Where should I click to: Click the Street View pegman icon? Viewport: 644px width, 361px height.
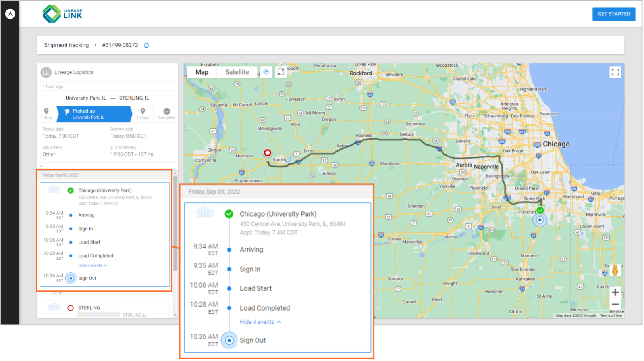615,271
